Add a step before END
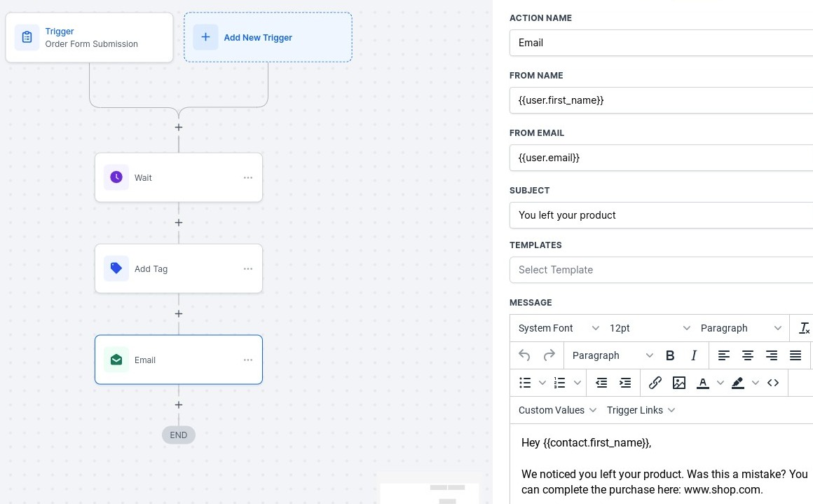The image size is (813, 504). [x=179, y=405]
